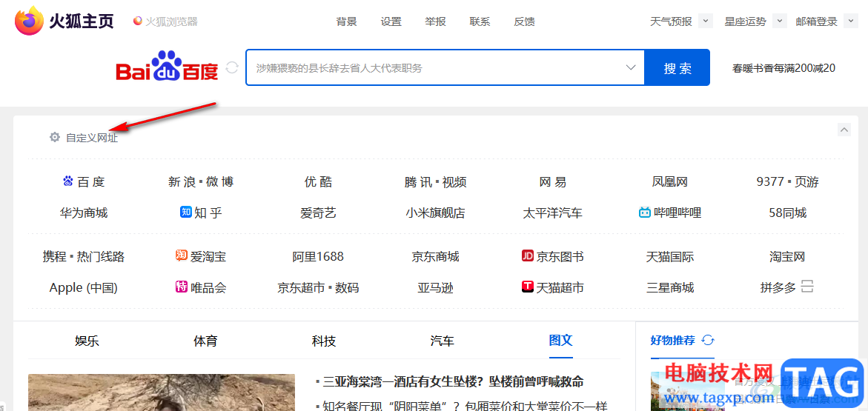Viewport: 868px width, 411px height.
Task: Open the 天猫国际 link
Action: coord(670,257)
